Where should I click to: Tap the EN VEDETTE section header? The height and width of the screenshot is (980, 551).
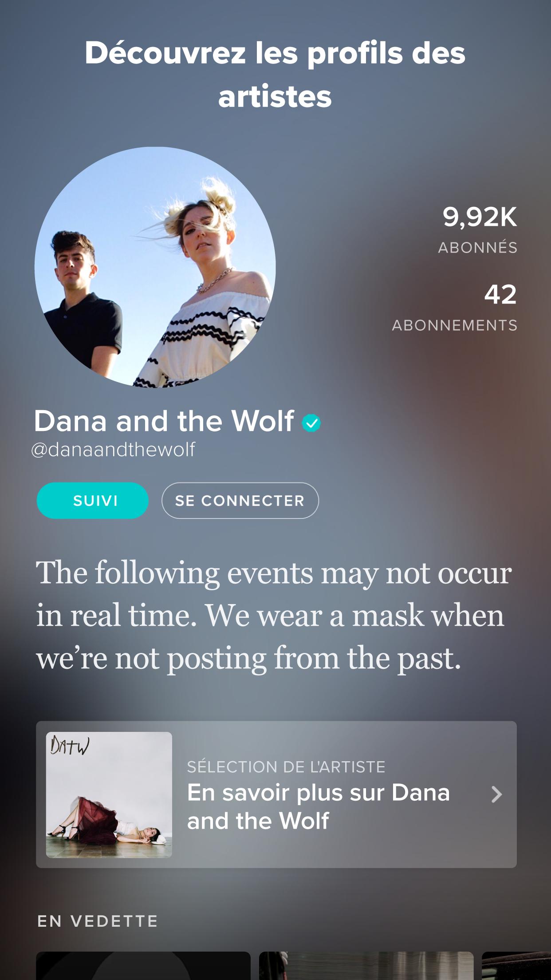pos(98,921)
